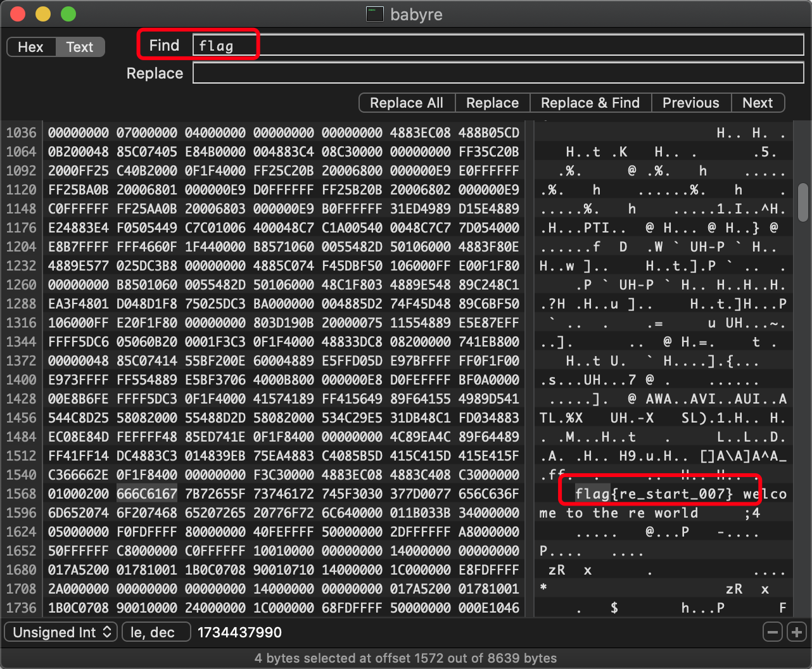Click the yellow minimize window button
Image resolution: width=812 pixels, height=669 pixels.
43,14
